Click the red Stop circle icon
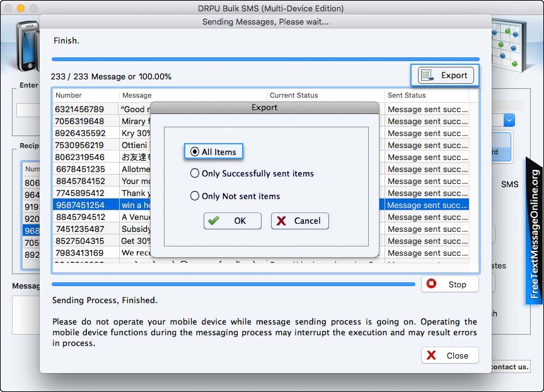The width and height of the screenshot is (544, 392). (431, 284)
